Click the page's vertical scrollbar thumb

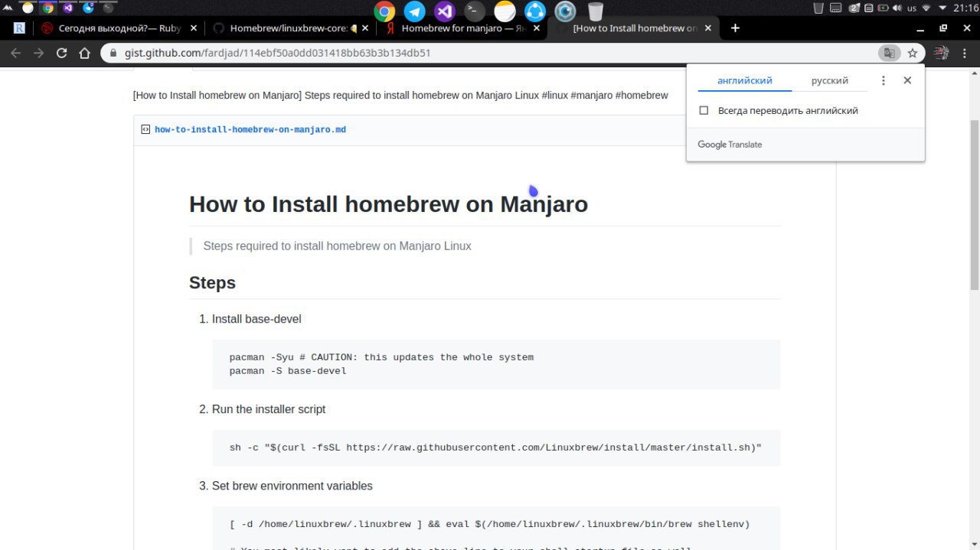975,204
